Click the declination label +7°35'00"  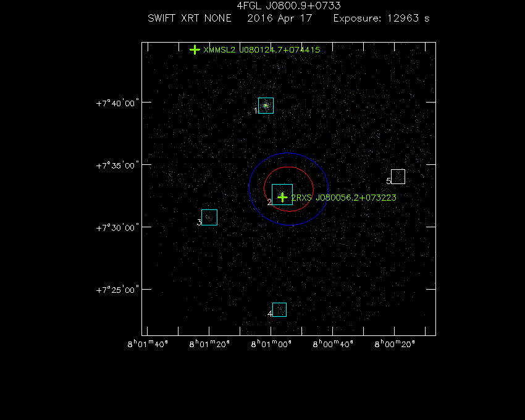point(117,166)
